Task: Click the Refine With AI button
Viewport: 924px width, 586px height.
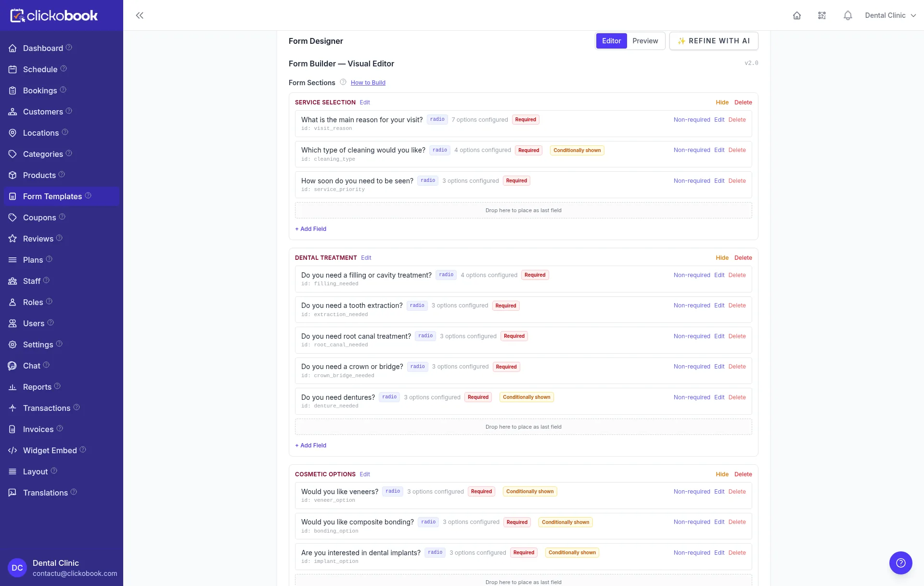Action: [714, 41]
